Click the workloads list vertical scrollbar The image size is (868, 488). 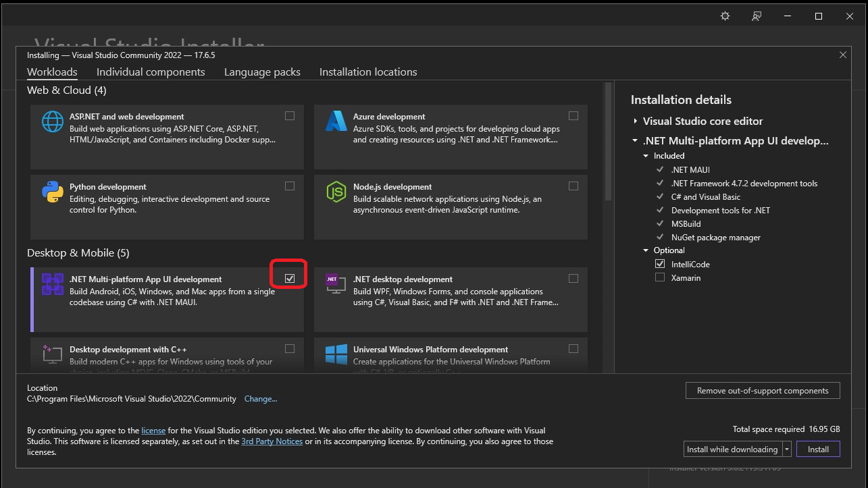point(608,142)
